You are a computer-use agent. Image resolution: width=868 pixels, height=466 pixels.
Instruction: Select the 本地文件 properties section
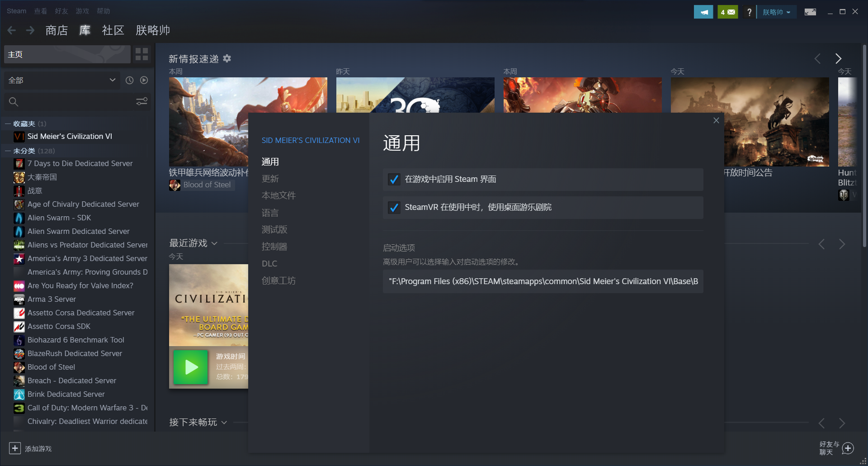click(x=278, y=195)
